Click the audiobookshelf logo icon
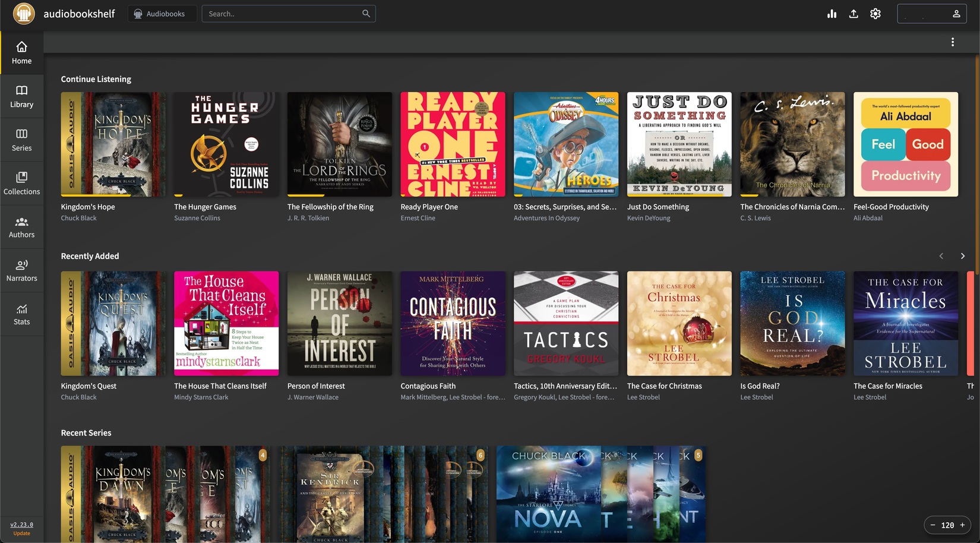Viewport: 980px width, 543px height. [24, 13]
